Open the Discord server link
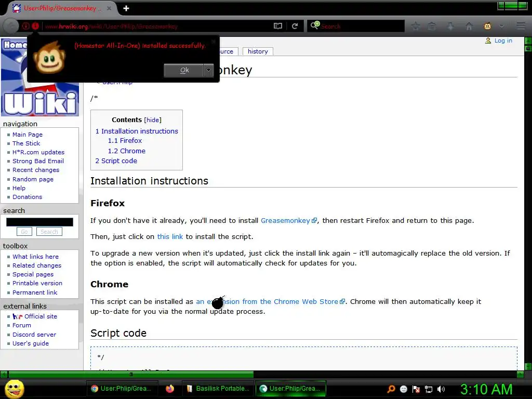 point(34,335)
